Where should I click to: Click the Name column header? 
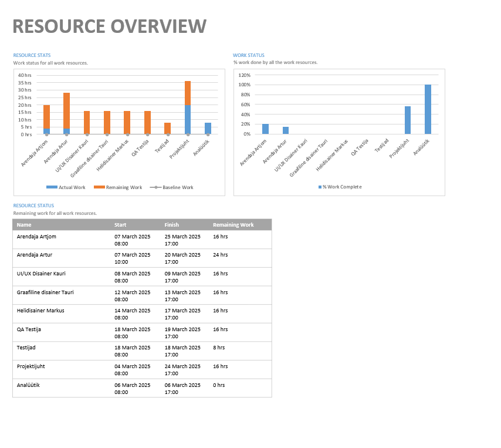[x=24, y=225]
